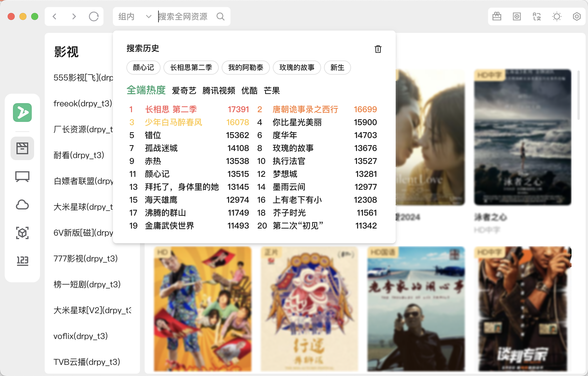Click the magnifier search icon
This screenshot has height=376, width=588.
220,16
